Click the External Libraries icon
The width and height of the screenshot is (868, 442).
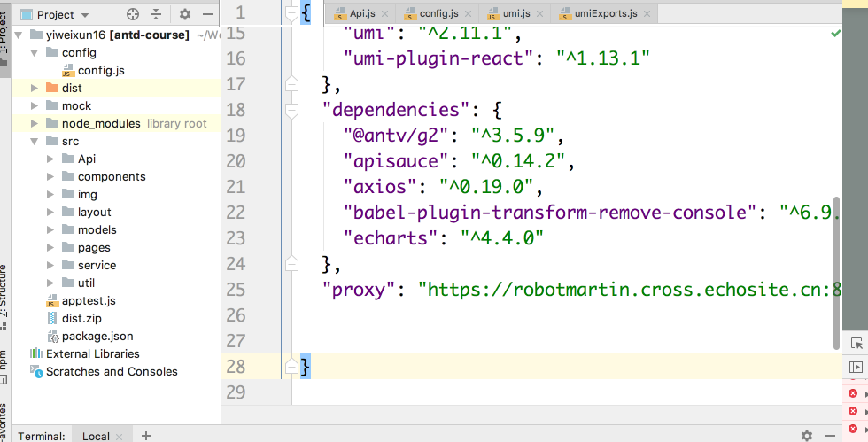click(36, 353)
